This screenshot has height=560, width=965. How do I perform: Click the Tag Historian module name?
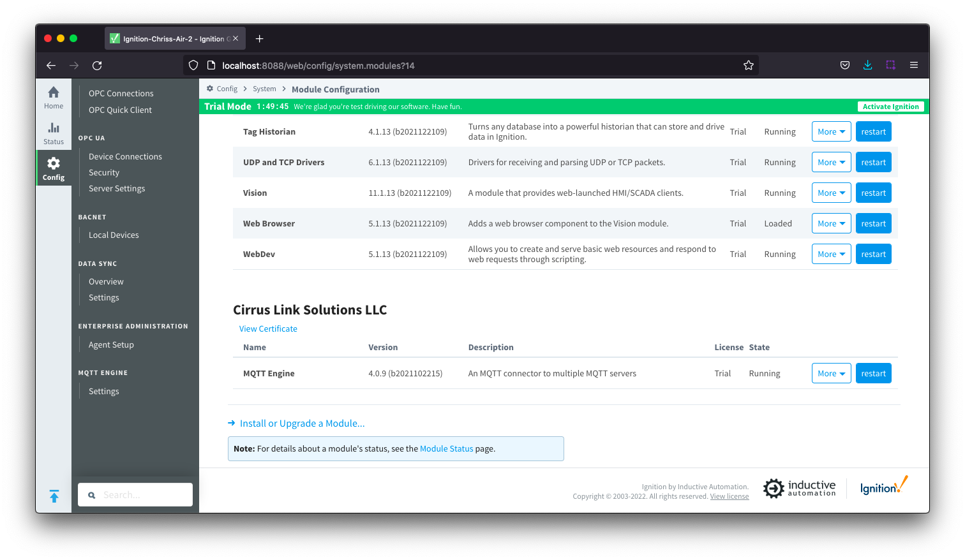click(x=269, y=131)
